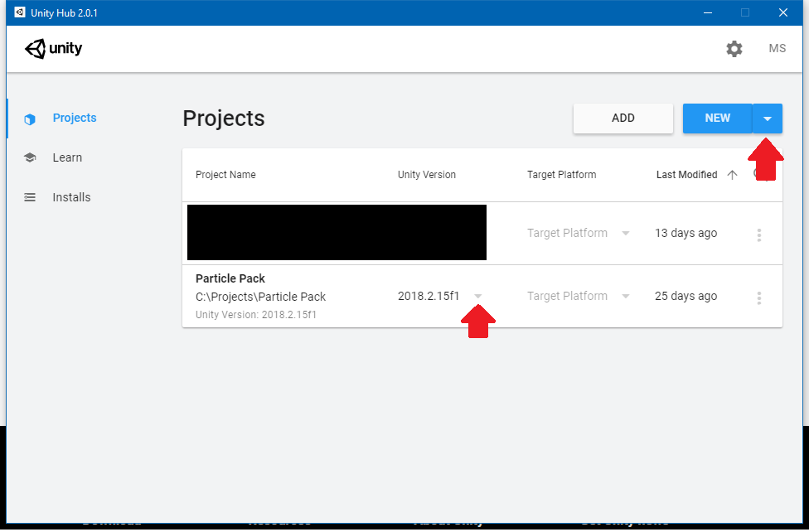Open Target Platform dropdown for Particle Pack
The width and height of the screenshot is (809, 532).
[x=626, y=297]
